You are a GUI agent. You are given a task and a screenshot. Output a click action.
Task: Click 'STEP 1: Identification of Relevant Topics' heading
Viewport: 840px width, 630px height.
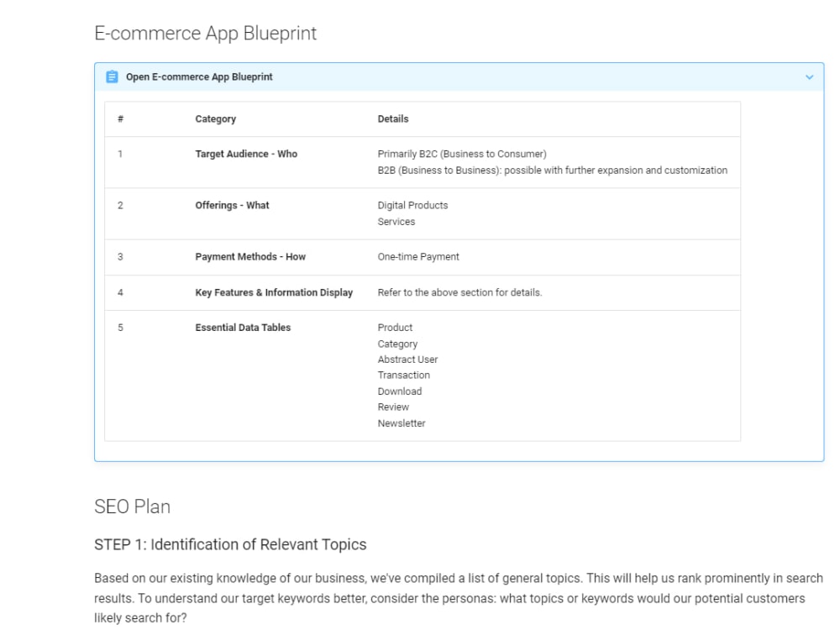point(230,544)
